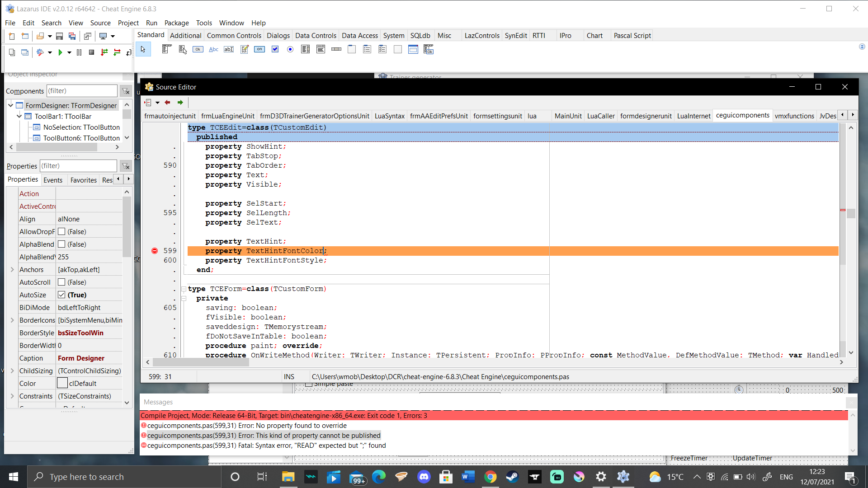Click the Color swatch next to clDefault
This screenshot has height=488, width=868.
tap(62, 383)
